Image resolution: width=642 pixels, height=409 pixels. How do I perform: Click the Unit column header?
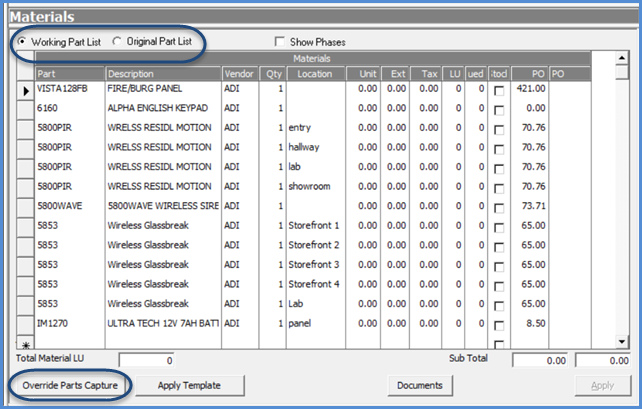click(364, 74)
